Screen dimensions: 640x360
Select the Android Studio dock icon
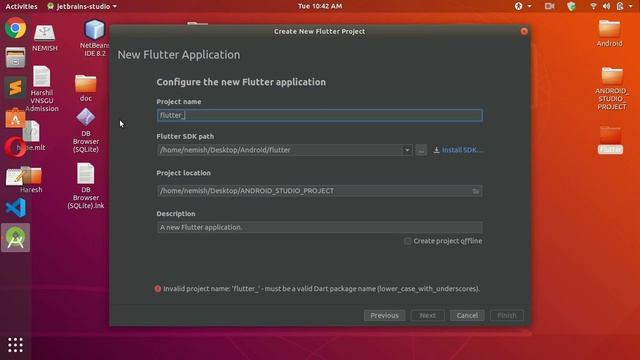pyautogui.click(x=16, y=238)
